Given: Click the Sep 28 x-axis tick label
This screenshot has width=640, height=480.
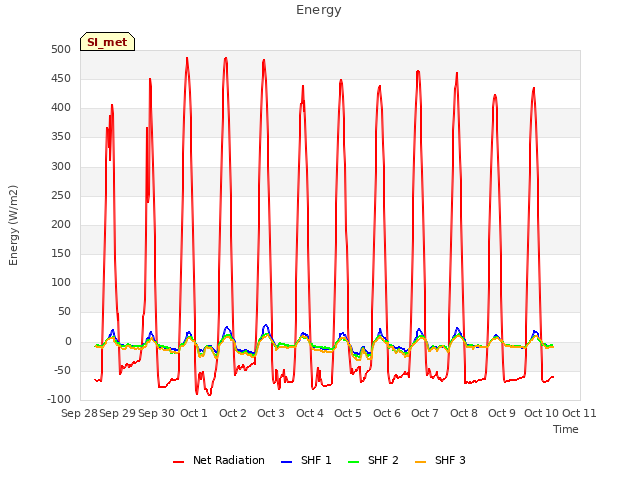Looking at the screenshot, I should [79, 413].
